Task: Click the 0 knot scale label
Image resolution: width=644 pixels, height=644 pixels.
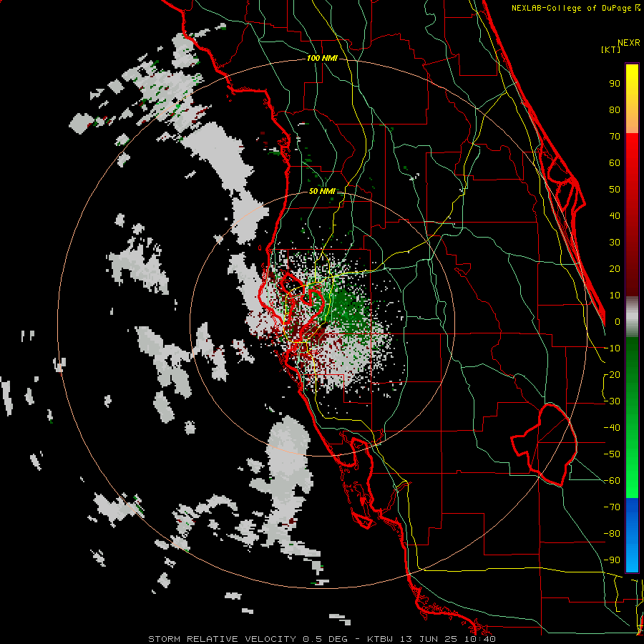Action: pyautogui.click(x=618, y=322)
